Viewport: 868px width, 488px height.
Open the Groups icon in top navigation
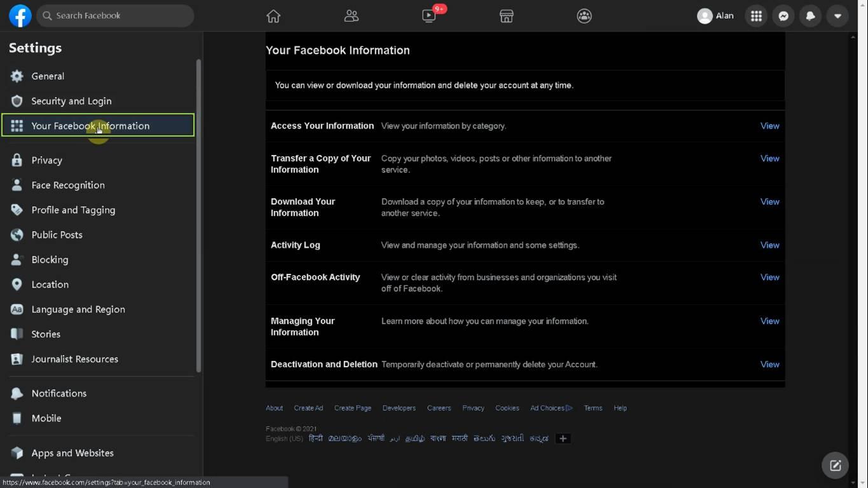[x=584, y=16]
